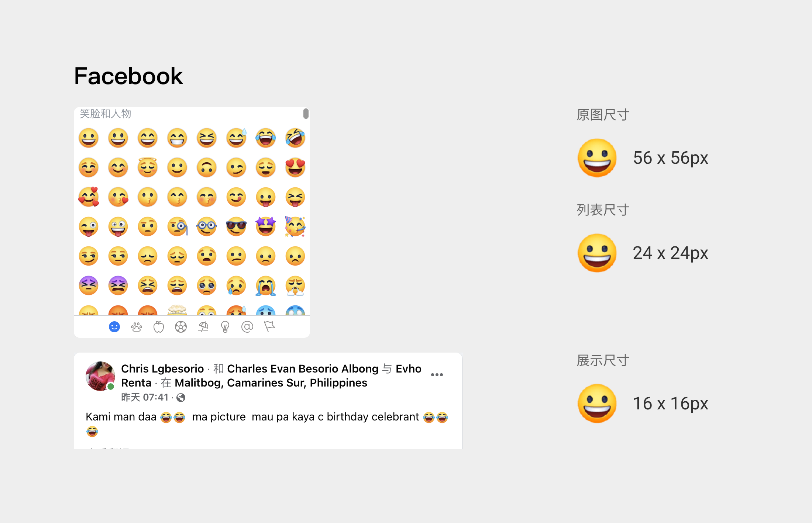The height and width of the screenshot is (523, 812).
Task: Open Chris Lgbesorio's profile link
Action: coord(162,368)
